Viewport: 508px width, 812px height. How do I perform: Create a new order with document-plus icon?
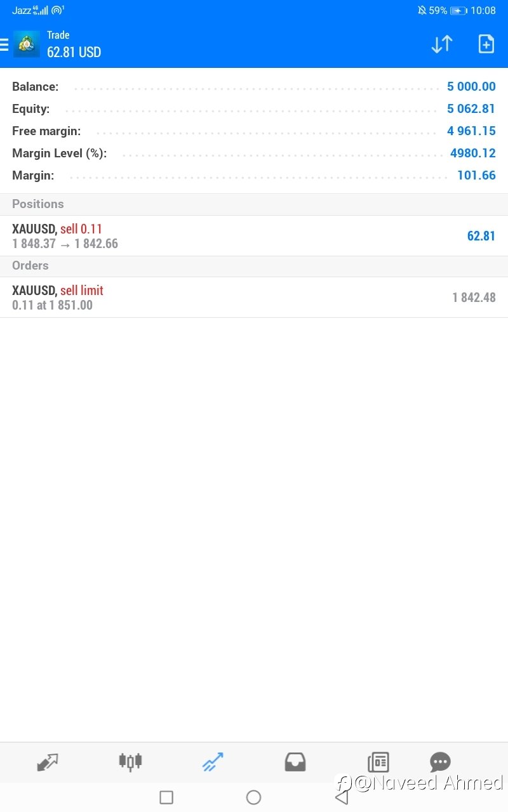click(x=486, y=44)
